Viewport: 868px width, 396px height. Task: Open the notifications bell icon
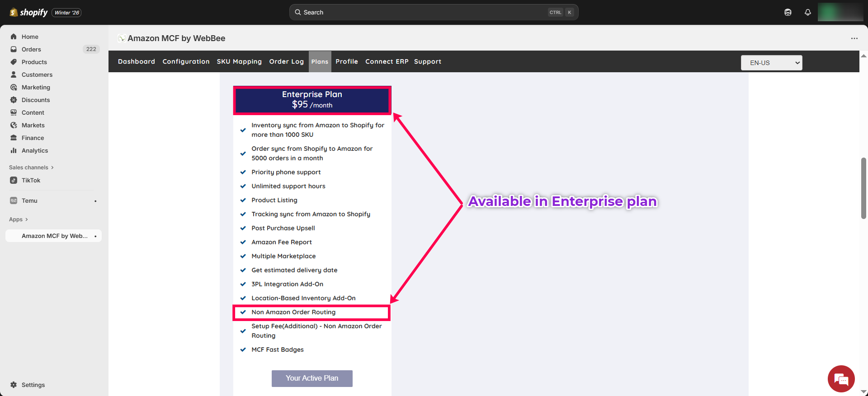click(807, 12)
